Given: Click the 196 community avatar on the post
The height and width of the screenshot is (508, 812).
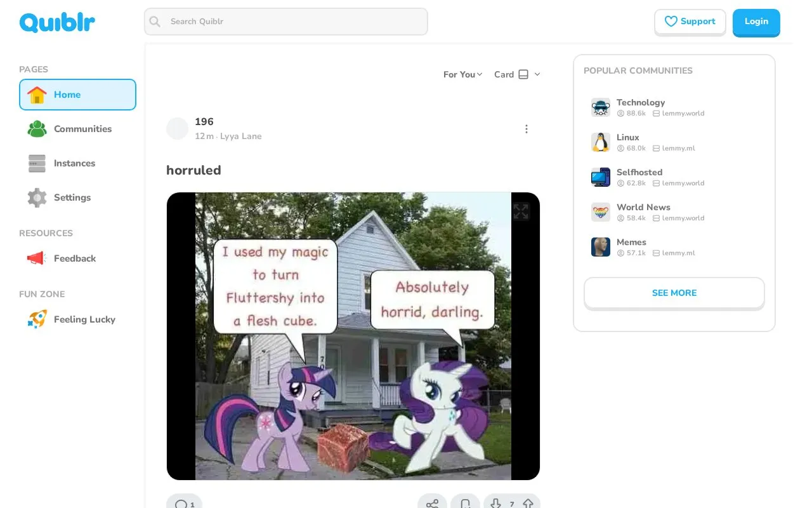Looking at the screenshot, I should pos(177,128).
